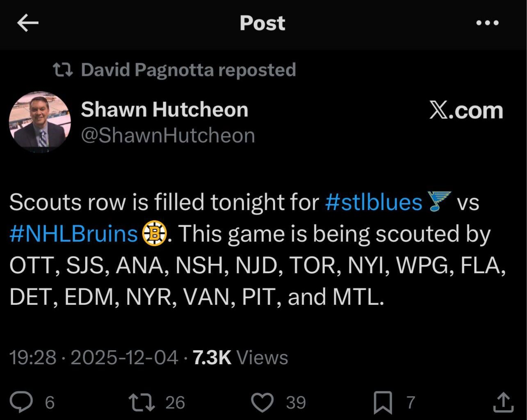Open the #stlblues hashtag link
This screenshot has width=527, height=420.
point(373,201)
